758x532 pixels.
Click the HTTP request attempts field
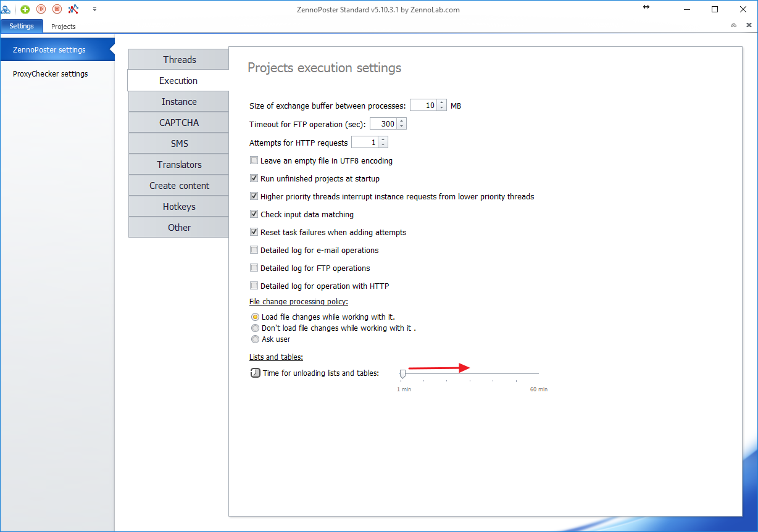[x=365, y=143]
